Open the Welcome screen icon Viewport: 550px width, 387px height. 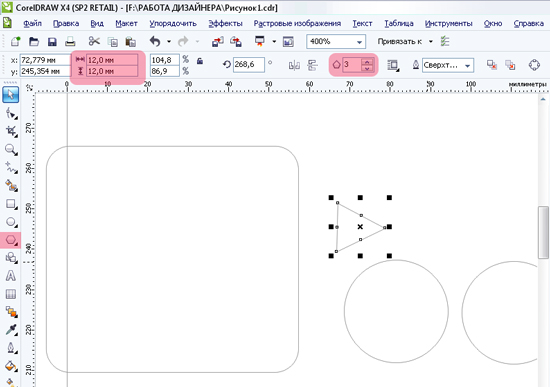[x=288, y=41]
